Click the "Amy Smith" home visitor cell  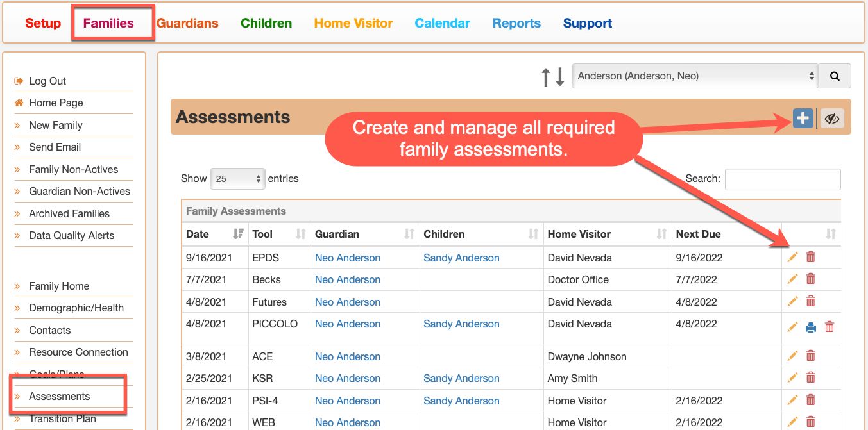pyautogui.click(x=572, y=378)
